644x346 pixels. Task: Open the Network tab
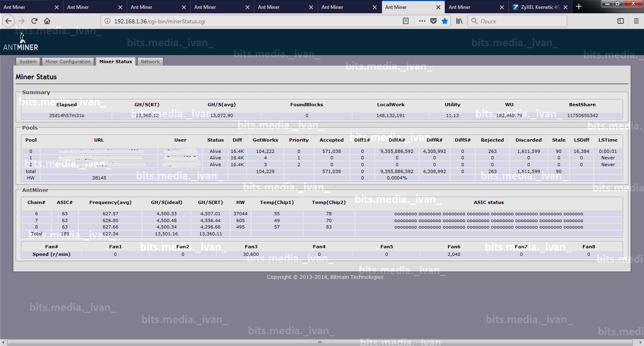coord(150,62)
